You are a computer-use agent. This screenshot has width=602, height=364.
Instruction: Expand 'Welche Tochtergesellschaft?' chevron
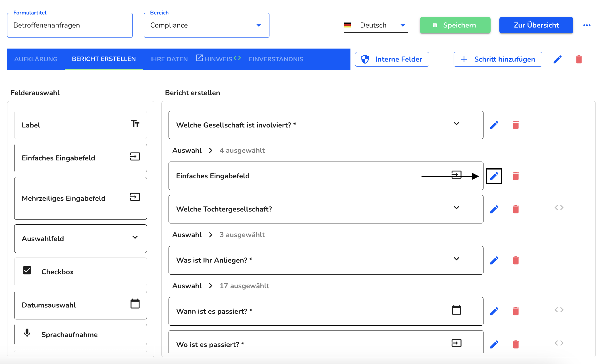tap(456, 208)
